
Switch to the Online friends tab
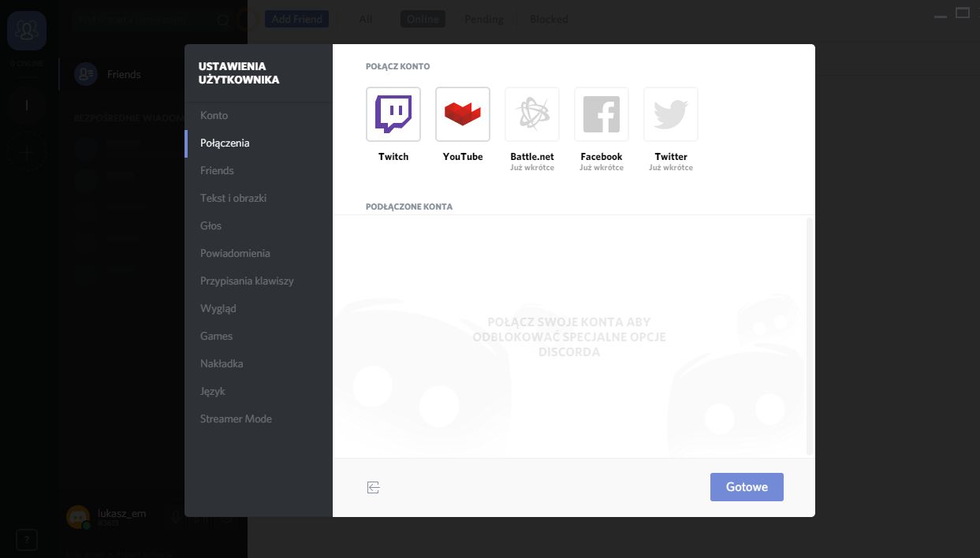[x=423, y=19]
